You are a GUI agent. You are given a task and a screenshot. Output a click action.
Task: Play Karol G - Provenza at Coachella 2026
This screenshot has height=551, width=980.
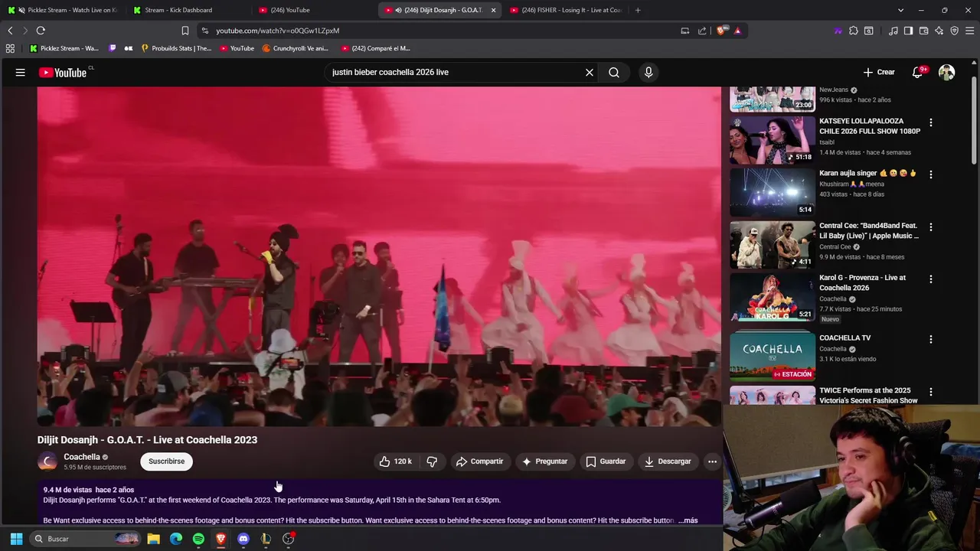pyautogui.click(x=773, y=298)
